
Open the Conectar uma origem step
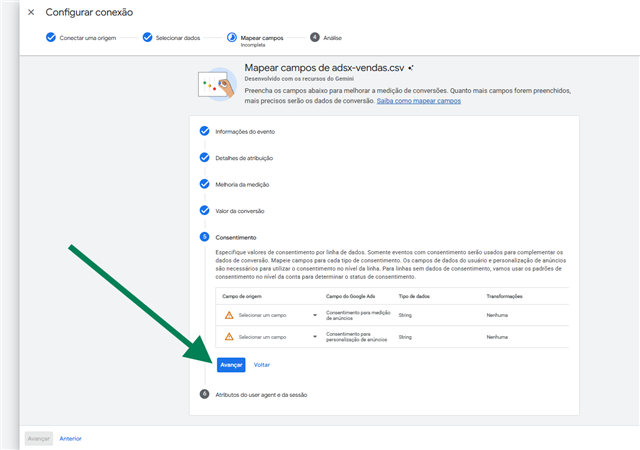point(88,38)
